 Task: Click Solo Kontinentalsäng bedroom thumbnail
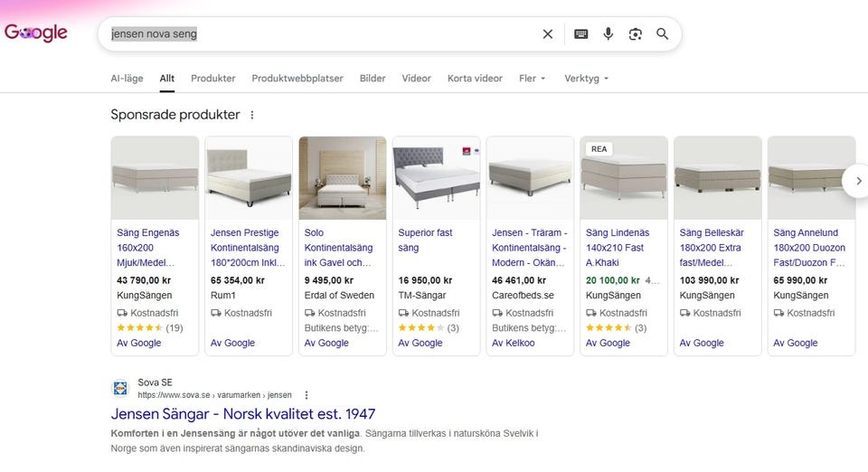tap(343, 177)
